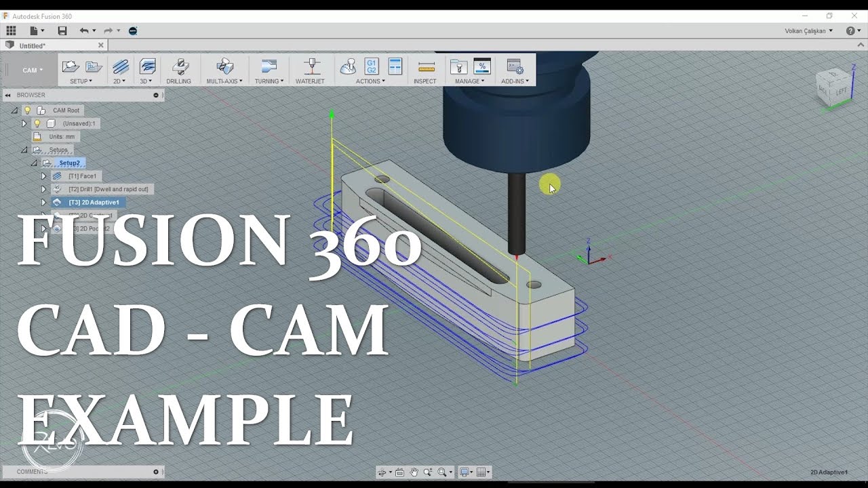Screen dimensions: 868x488
Task: Open the CAM workspace dropdown
Action: (33, 70)
